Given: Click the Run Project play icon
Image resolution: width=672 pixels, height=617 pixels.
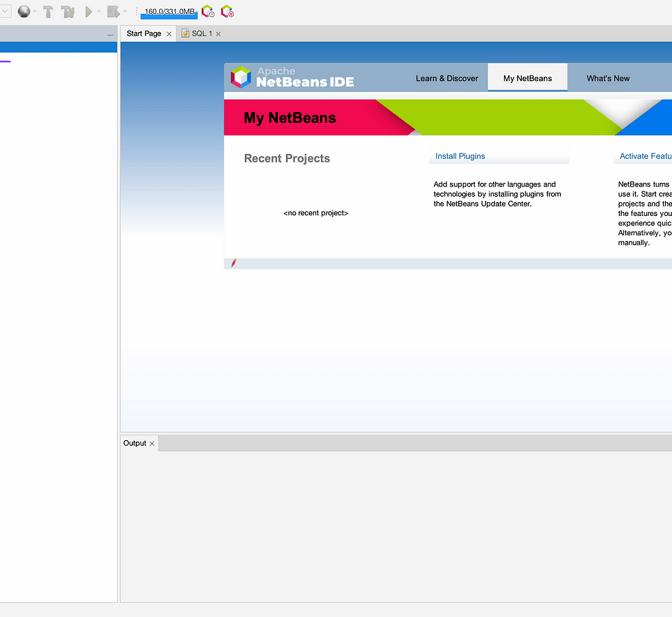Looking at the screenshot, I should [x=88, y=12].
